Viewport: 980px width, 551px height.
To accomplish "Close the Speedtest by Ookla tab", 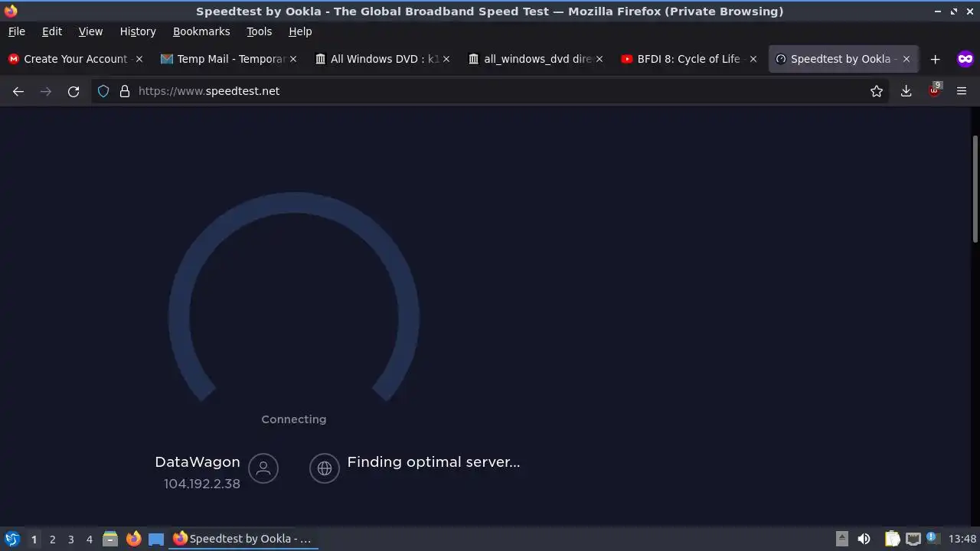I will point(906,59).
